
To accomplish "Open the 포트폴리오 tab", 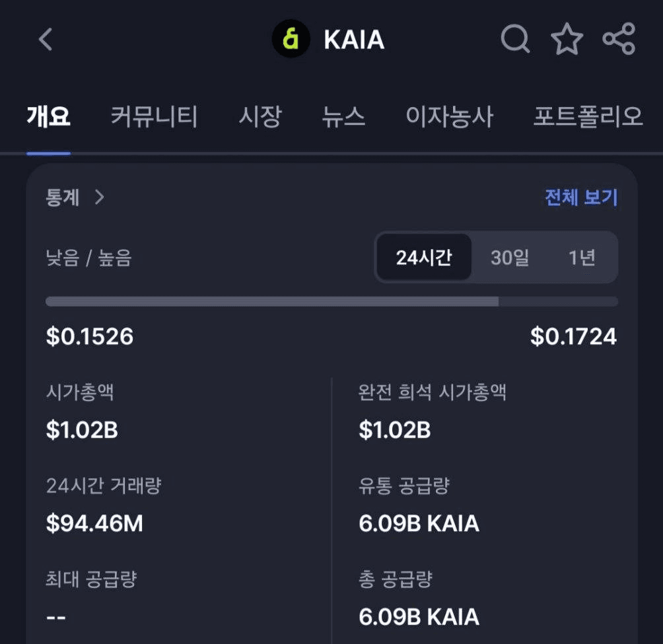I will pyautogui.click(x=588, y=116).
